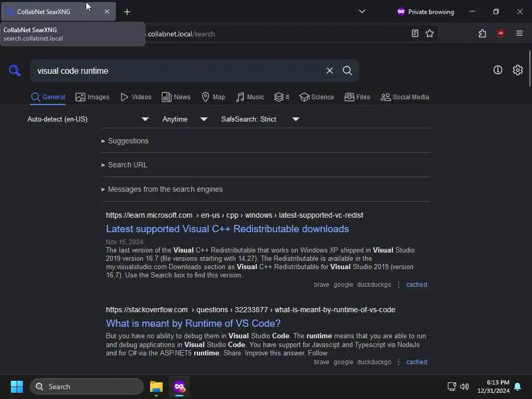Click the stackoverflow.com result URL

point(250,310)
